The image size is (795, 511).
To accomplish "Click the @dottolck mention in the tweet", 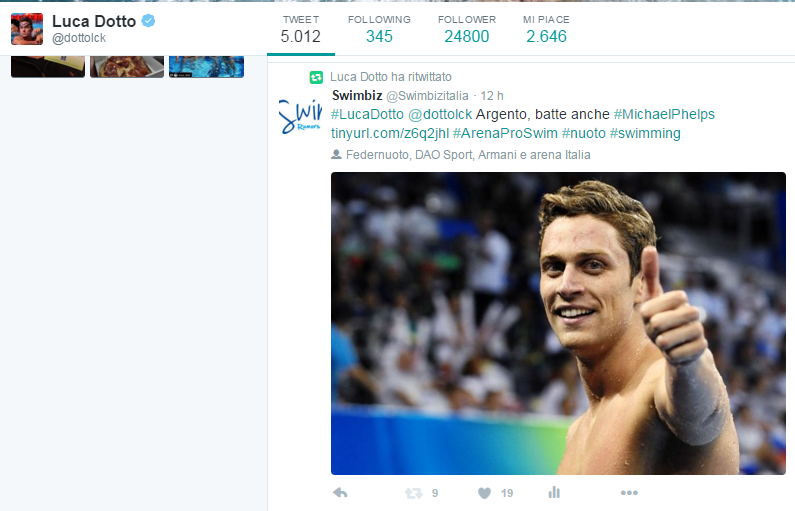I will 440,114.
